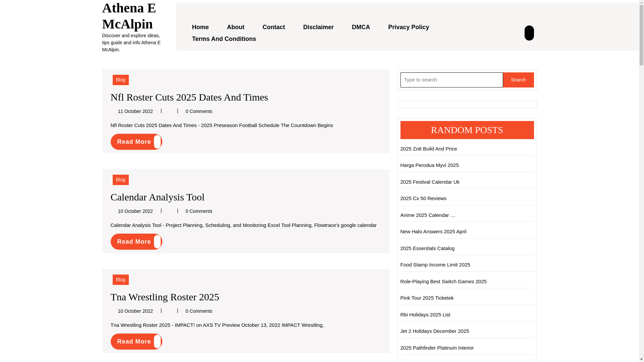Open 0 Comments on Tna Wrestling Roster post

(x=199, y=311)
